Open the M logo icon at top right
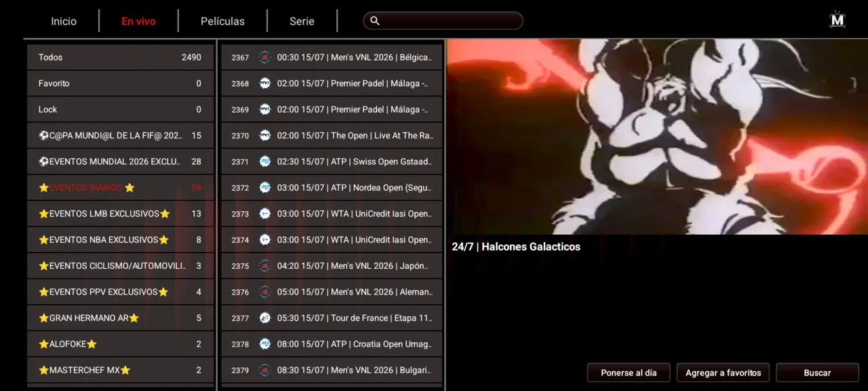 point(837,20)
